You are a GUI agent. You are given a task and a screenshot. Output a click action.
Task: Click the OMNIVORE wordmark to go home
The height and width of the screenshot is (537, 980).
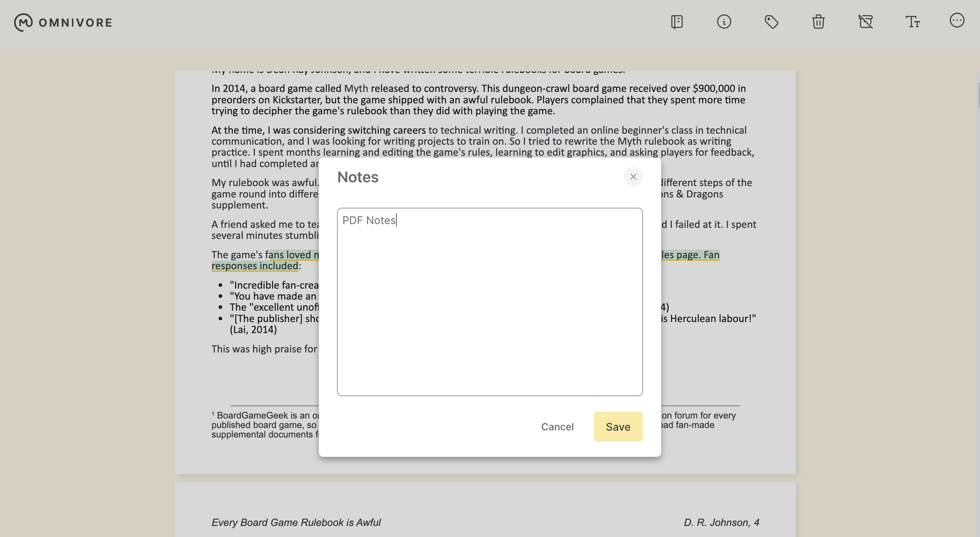(x=76, y=23)
